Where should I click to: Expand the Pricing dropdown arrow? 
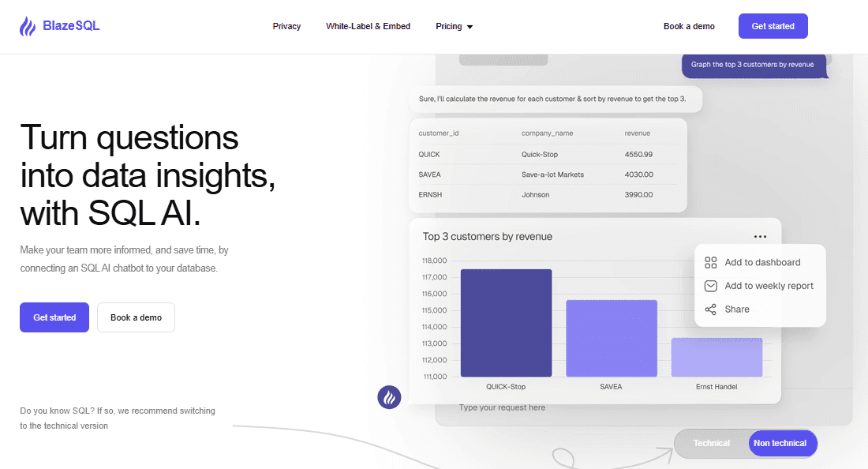point(470,27)
